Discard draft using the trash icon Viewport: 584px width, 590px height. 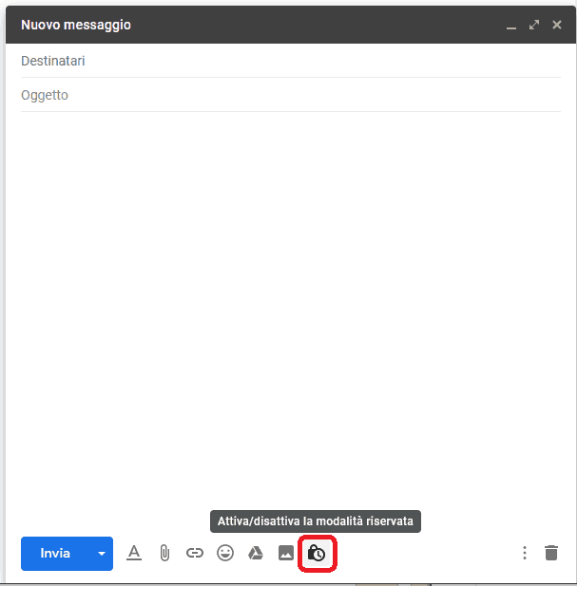tap(551, 553)
